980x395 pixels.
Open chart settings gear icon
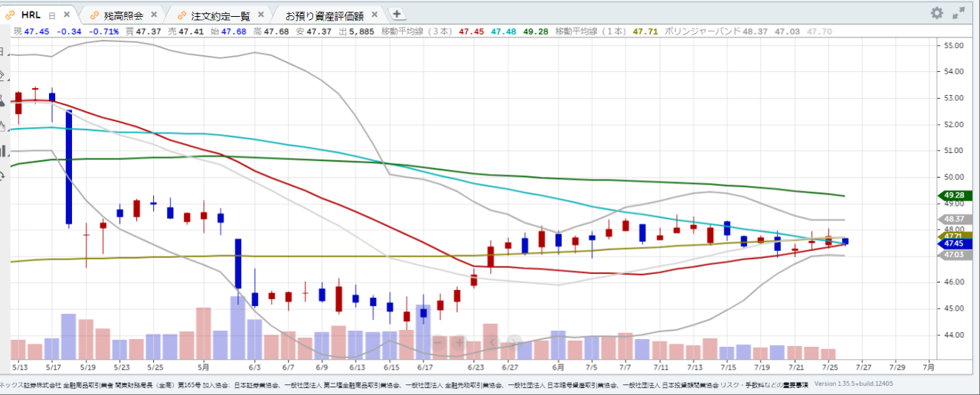point(937,13)
